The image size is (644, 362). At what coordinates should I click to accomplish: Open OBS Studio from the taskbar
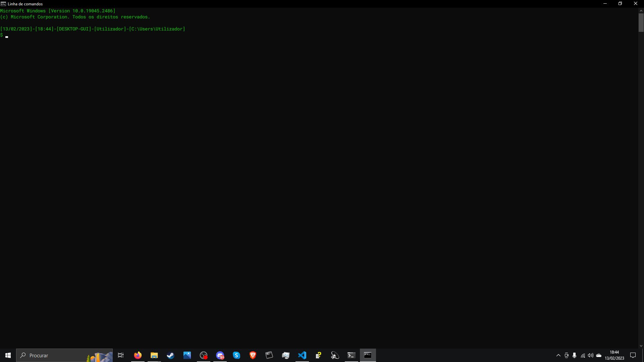(204, 355)
